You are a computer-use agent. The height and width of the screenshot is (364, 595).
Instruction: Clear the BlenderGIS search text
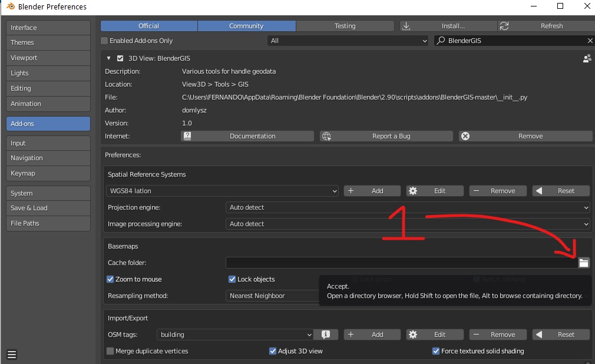590,41
